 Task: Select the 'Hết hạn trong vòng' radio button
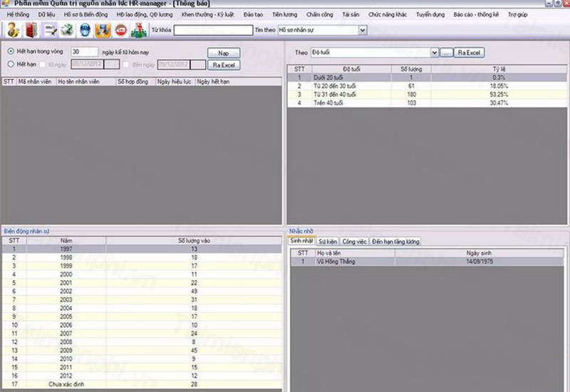click(x=11, y=51)
